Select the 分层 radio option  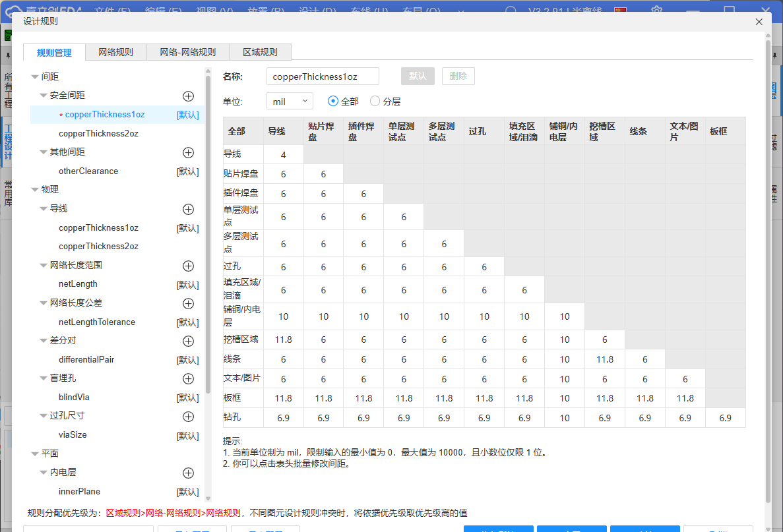click(375, 102)
